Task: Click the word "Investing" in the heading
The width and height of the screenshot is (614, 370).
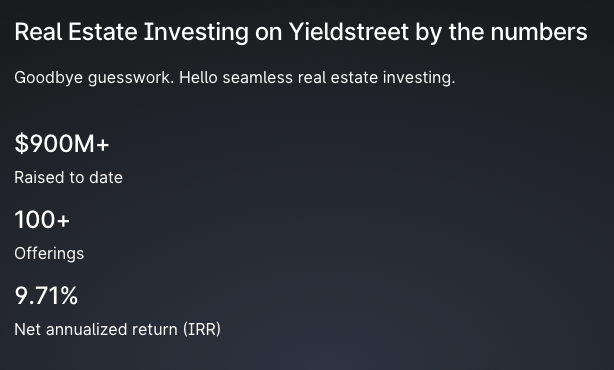Action: (196, 32)
